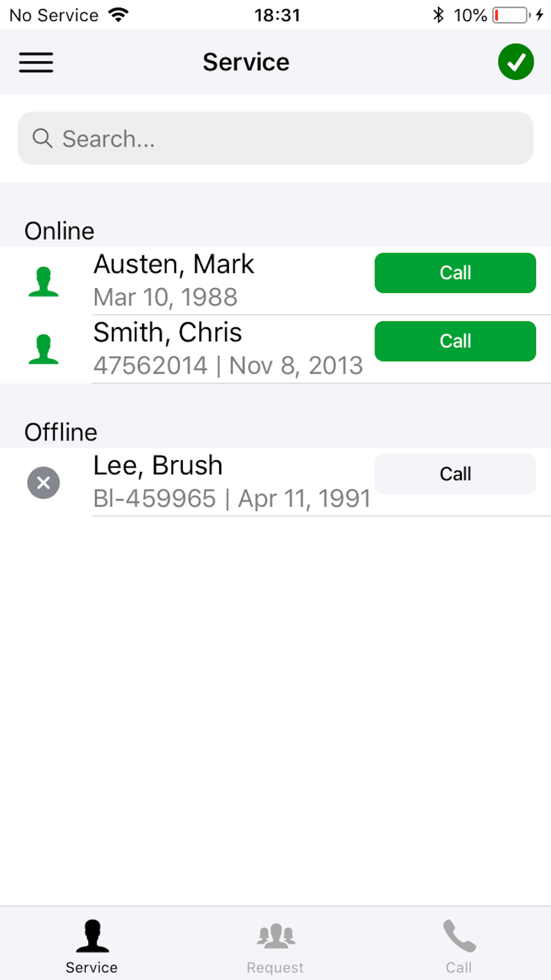Tap the Bluetooth status bar icon

click(x=438, y=15)
